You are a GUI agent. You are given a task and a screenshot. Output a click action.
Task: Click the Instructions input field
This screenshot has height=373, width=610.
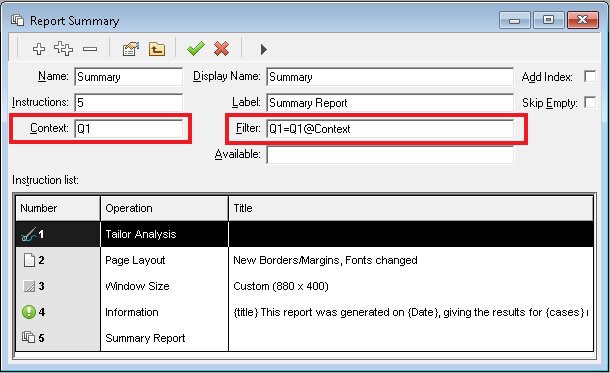point(128,103)
